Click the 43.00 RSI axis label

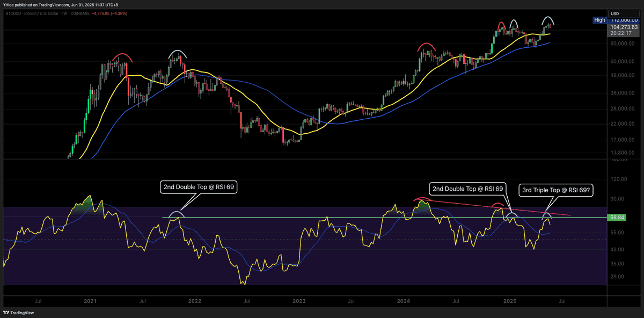(x=617, y=250)
